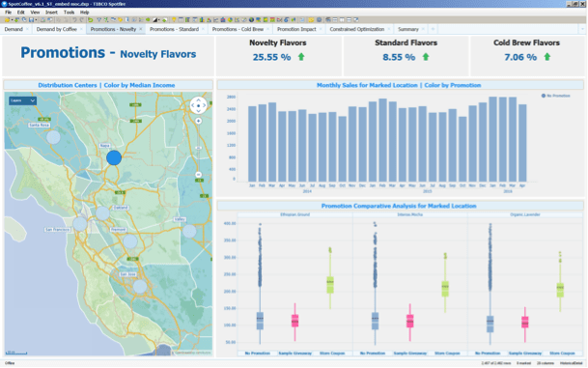The height and width of the screenshot is (368, 588).
Task: Insert a Pie Chart visualization icon
Action: [230, 20]
